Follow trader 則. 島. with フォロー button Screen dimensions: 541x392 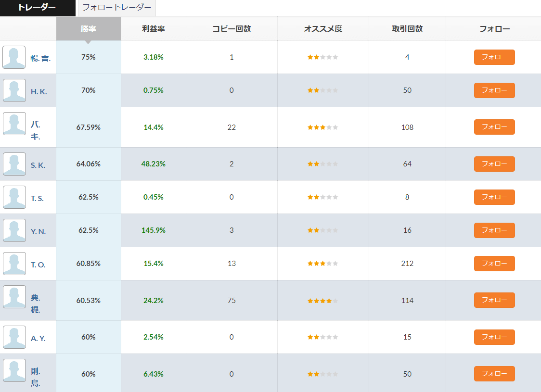pos(494,374)
